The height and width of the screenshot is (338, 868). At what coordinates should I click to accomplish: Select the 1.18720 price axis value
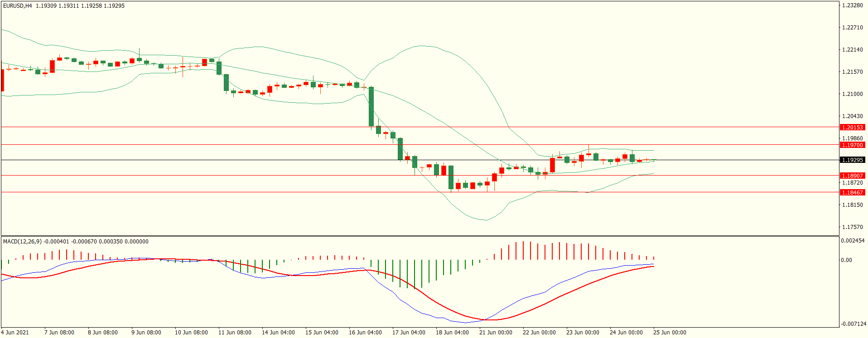pos(852,183)
